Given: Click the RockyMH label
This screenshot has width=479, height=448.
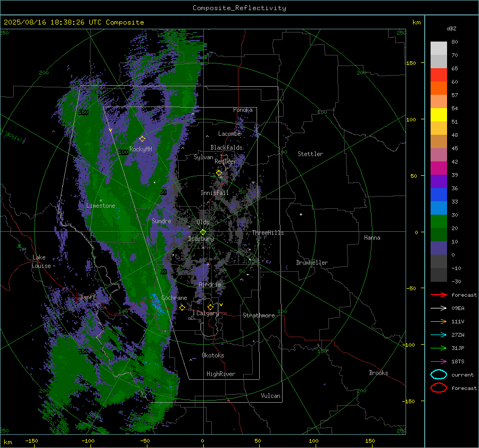Looking at the screenshot, I should pyautogui.click(x=141, y=149).
